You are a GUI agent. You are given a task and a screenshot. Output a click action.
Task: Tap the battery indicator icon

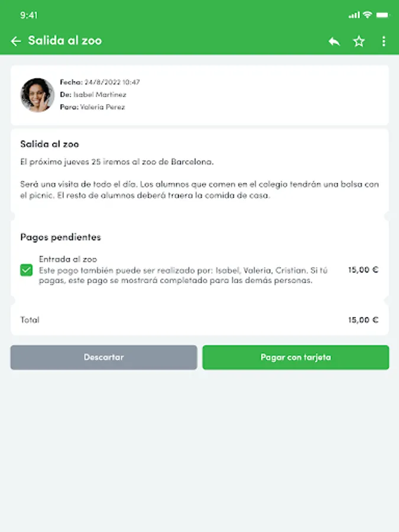(381, 15)
